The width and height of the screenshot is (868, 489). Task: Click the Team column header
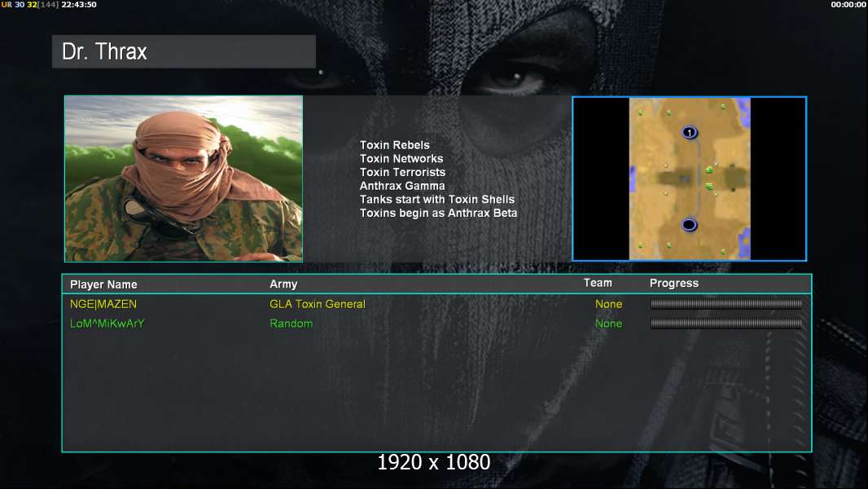tap(598, 283)
